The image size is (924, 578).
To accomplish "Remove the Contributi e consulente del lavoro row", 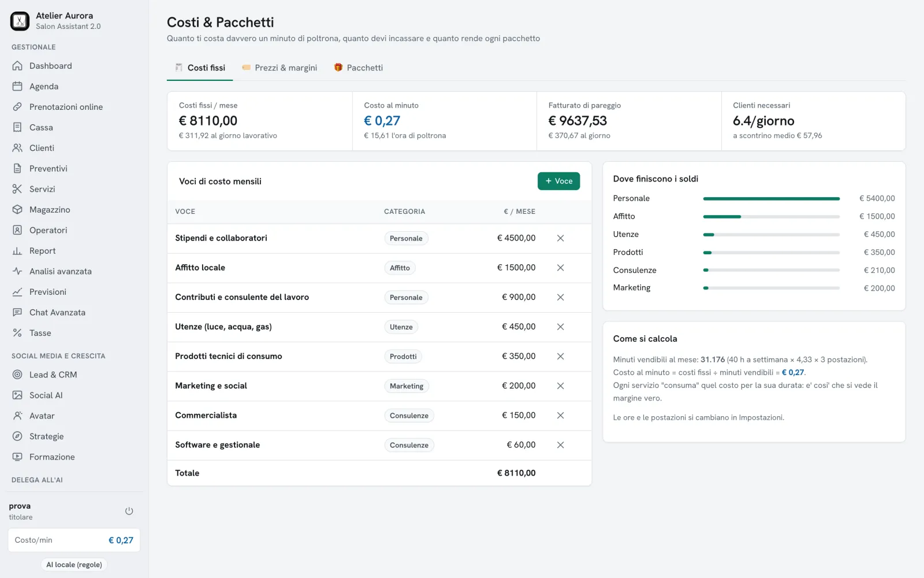I will tap(560, 297).
